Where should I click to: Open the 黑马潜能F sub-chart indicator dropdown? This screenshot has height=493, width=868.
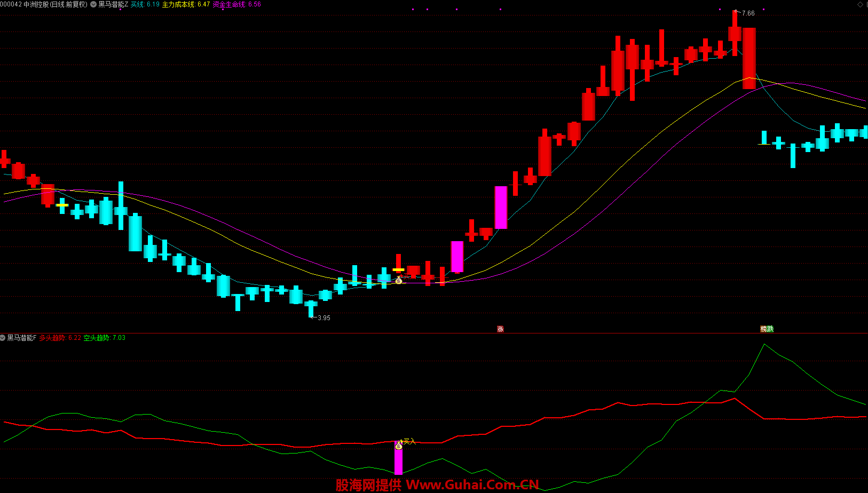pos(3,338)
